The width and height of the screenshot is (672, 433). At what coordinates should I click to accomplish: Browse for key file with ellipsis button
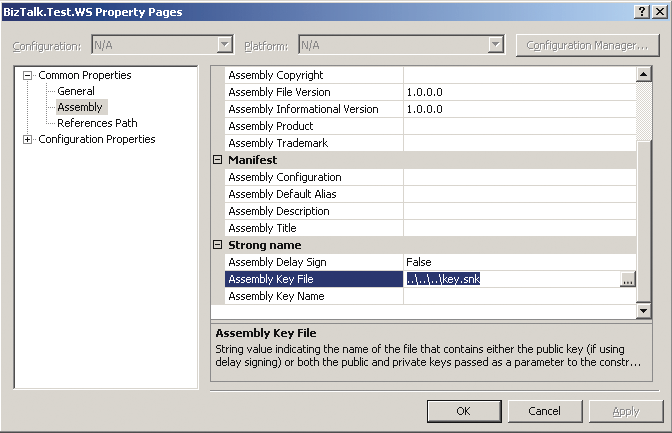coord(627,280)
